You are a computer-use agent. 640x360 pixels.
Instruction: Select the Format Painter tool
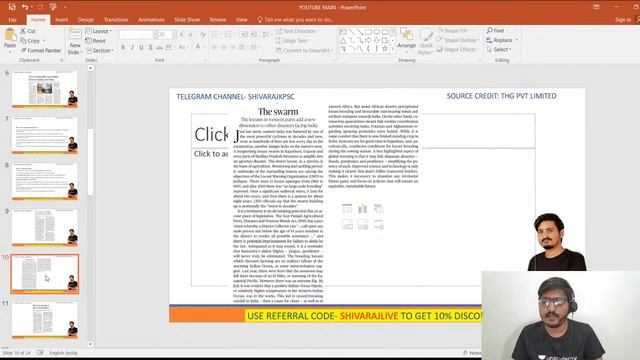pyautogui.click(x=41, y=50)
